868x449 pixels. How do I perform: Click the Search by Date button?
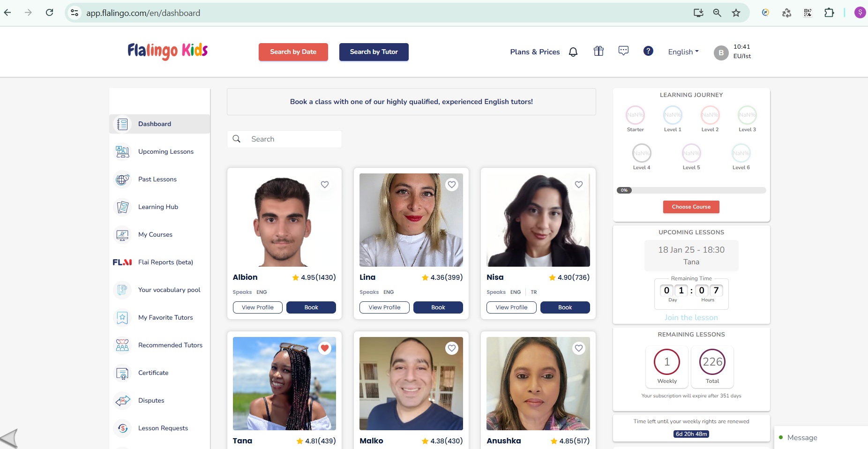point(293,52)
